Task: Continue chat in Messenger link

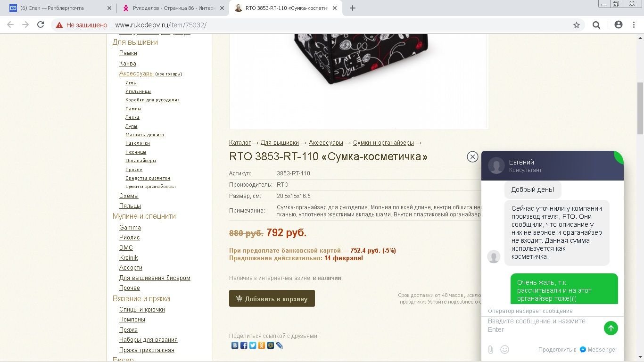Action: click(x=578, y=350)
